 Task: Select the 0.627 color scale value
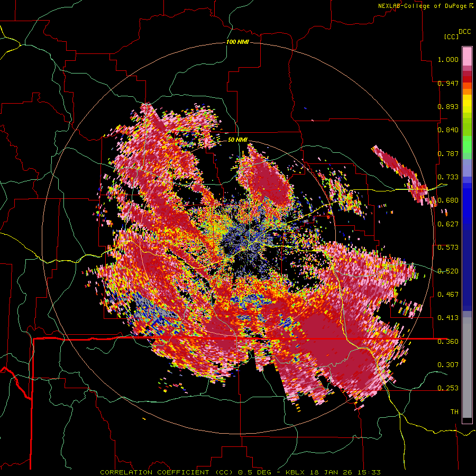[448, 224]
